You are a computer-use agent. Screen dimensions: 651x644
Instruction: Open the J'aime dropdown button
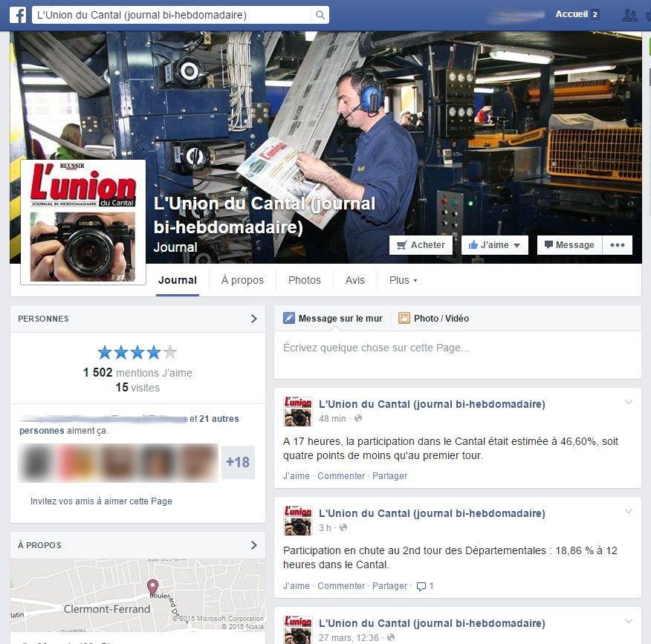[495, 245]
